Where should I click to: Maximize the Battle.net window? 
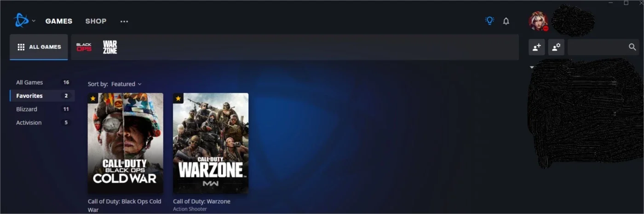pos(626,3)
